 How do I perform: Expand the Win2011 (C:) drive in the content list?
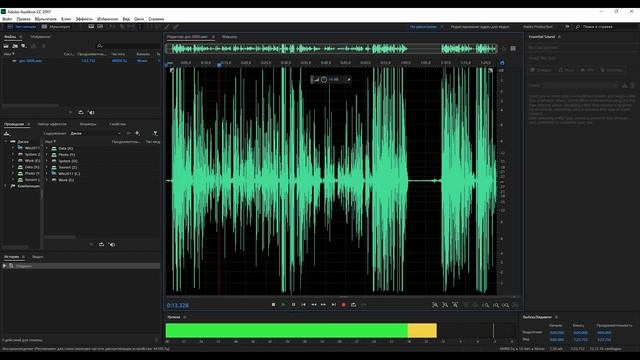pos(47,173)
